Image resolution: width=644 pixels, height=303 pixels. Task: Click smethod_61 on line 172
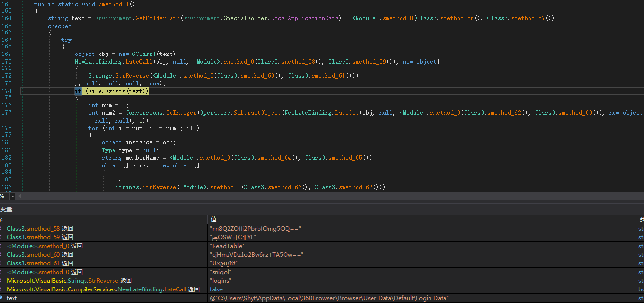pos(328,76)
